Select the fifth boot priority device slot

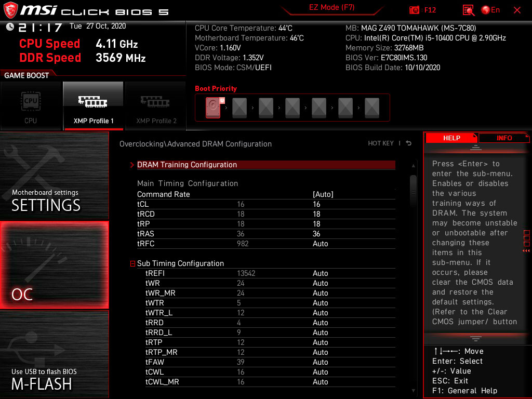click(x=319, y=108)
